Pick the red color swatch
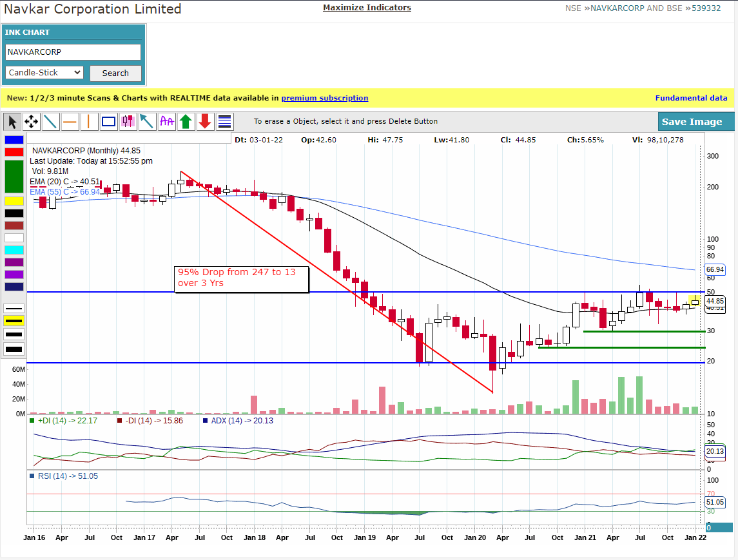Image resolution: width=738 pixels, height=560 pixels. 14,152
